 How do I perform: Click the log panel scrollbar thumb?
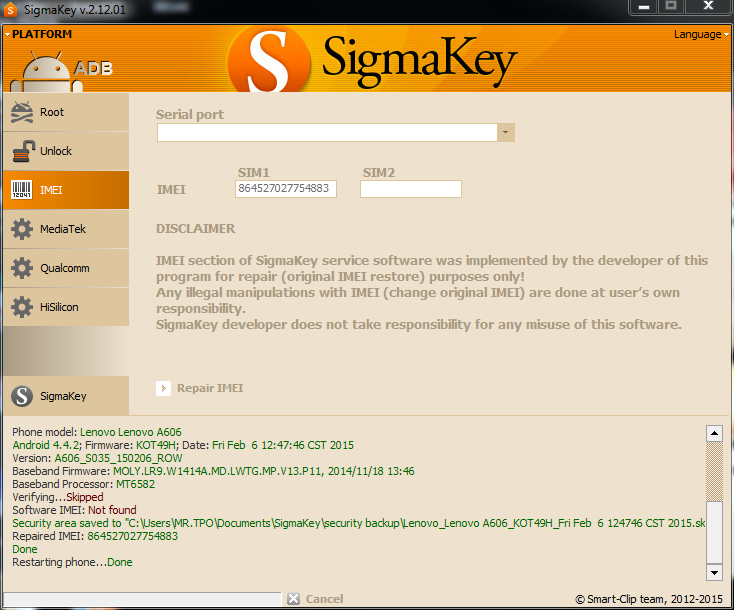[714, 532]
